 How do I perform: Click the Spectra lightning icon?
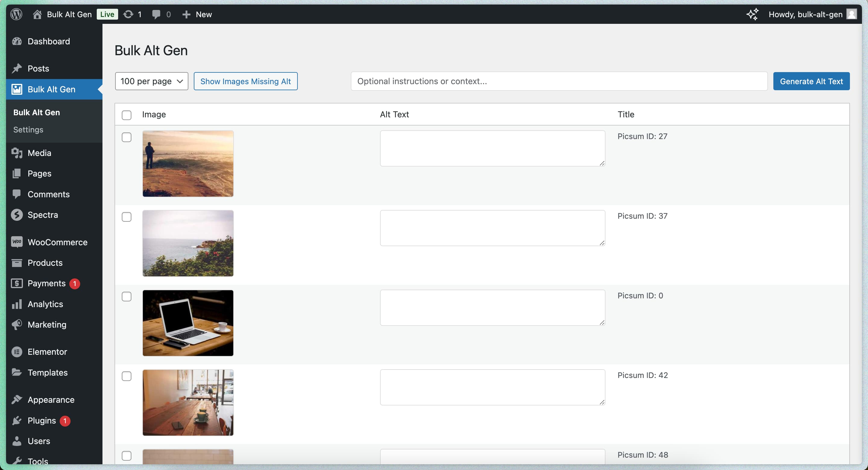click(x=17, y=215)
